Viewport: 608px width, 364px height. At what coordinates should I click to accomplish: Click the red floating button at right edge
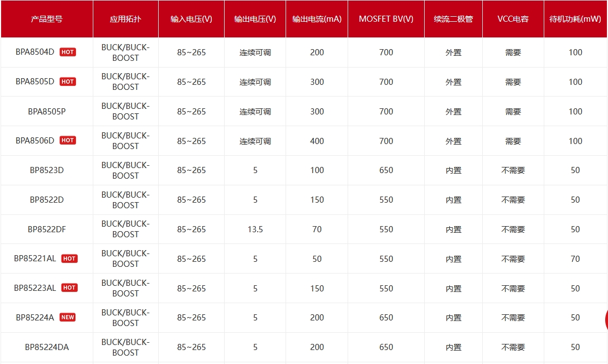[605, 320]
